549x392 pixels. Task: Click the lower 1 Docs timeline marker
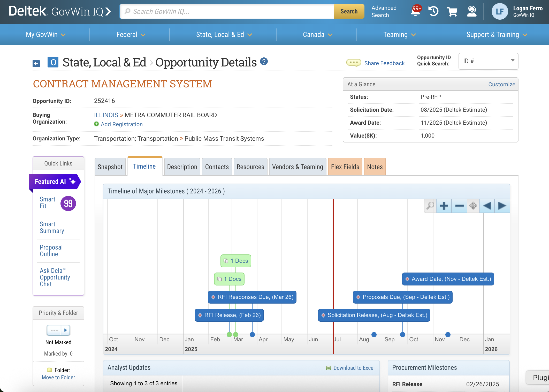229,279
